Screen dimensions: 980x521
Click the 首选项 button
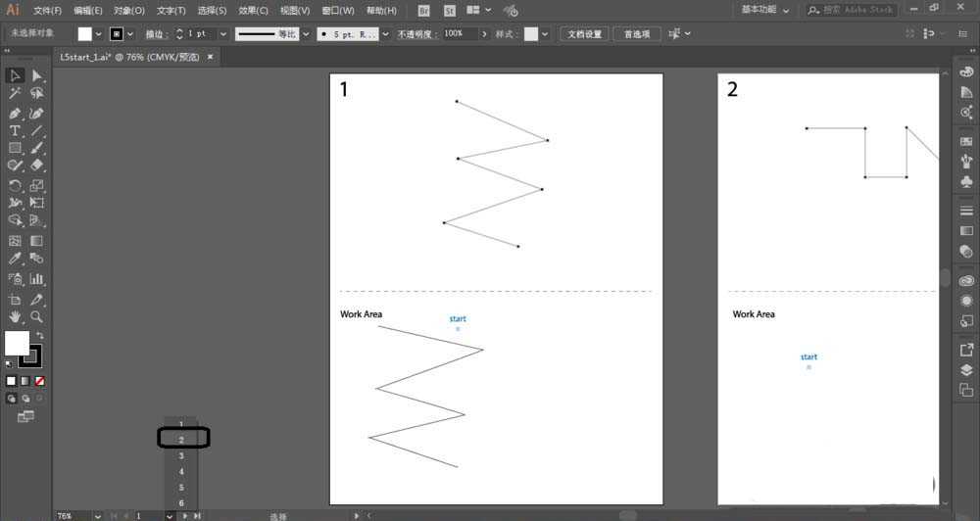click(637, 33)
